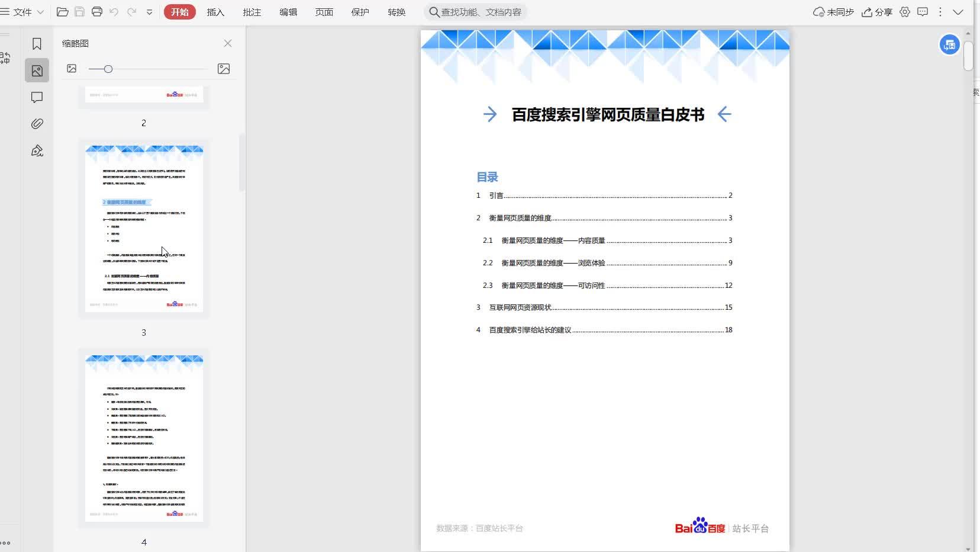Click the redo arrow icon
The image size is (980, 552).
[x=131, y=12]
